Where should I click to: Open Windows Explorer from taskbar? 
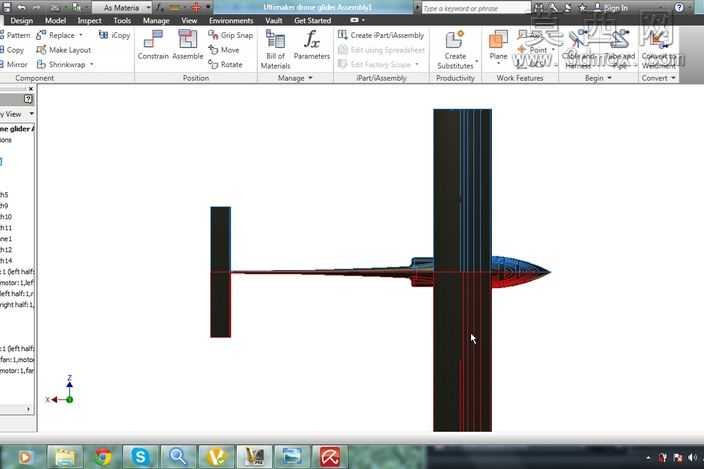65,457
